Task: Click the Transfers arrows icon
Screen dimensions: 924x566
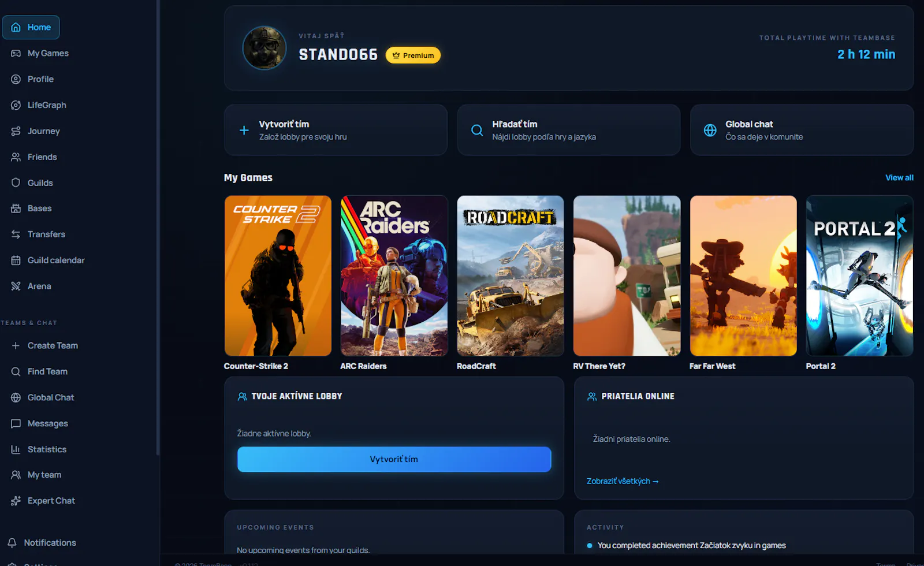Action: coord(16,234)
